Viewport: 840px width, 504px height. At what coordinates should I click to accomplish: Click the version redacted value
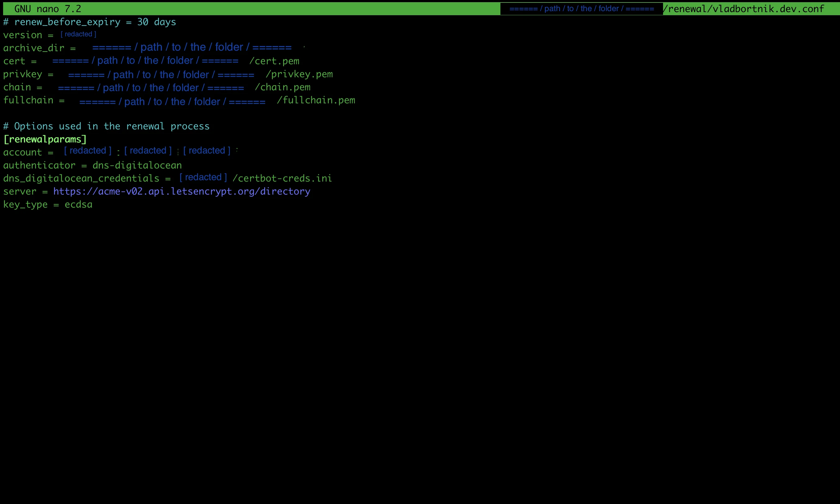[79, 34]
